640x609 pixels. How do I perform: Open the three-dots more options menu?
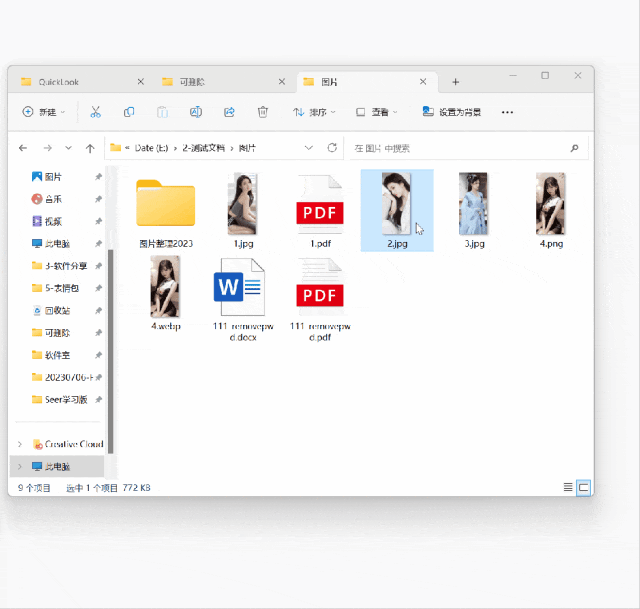pyautogui.click(x=507, y=112)
